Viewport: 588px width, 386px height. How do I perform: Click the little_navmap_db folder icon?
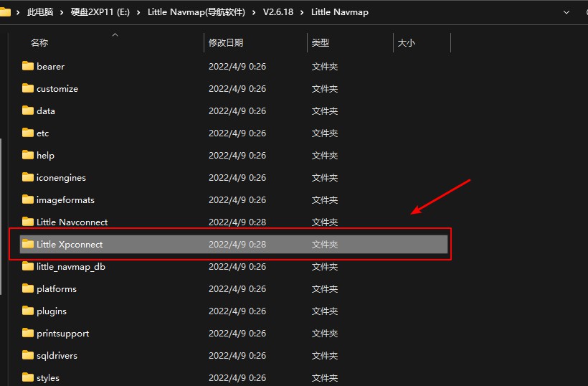point(28,266)
